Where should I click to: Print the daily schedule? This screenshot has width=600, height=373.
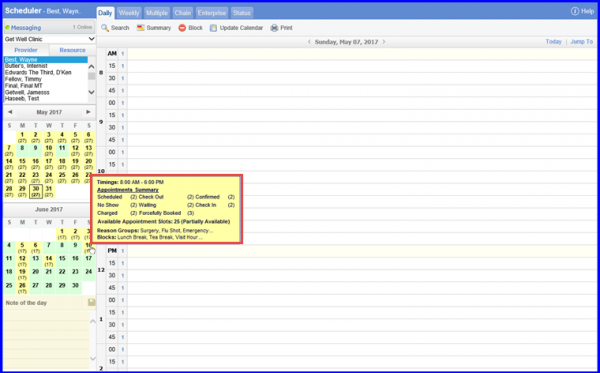(x=281, y=28)
